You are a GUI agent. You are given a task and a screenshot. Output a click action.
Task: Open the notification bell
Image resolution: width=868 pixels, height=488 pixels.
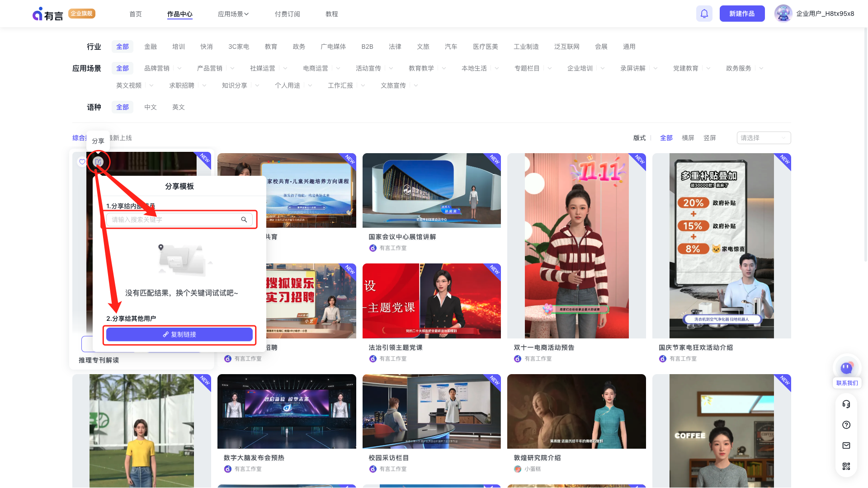coord(704,14)
